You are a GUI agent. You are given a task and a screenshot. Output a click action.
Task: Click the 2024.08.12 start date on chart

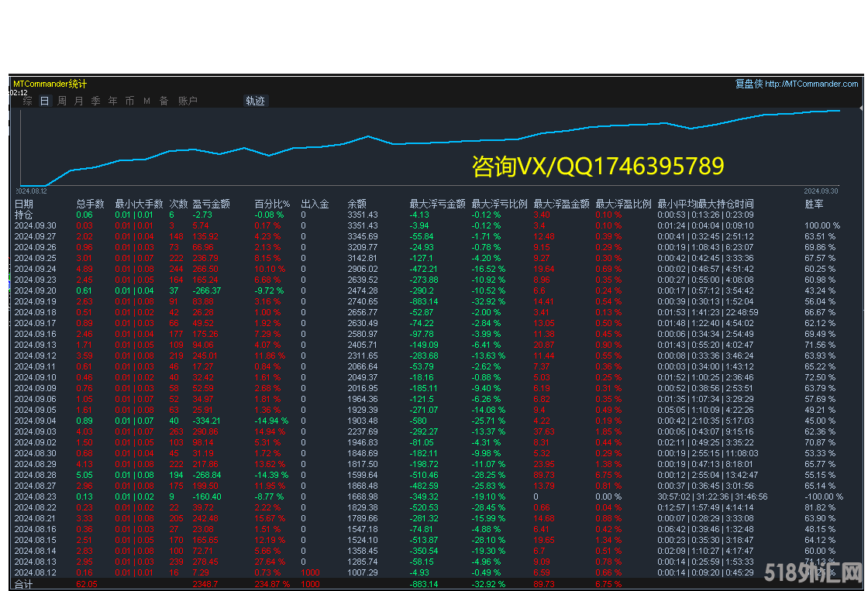tap(33, 191)
